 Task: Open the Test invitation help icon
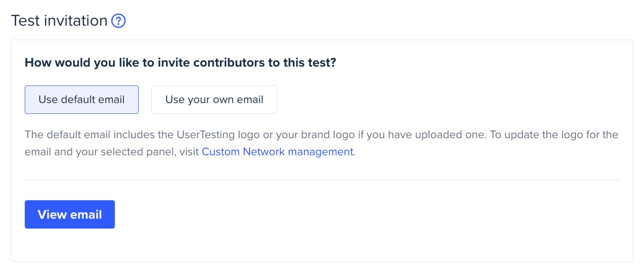tap(118, 21)
